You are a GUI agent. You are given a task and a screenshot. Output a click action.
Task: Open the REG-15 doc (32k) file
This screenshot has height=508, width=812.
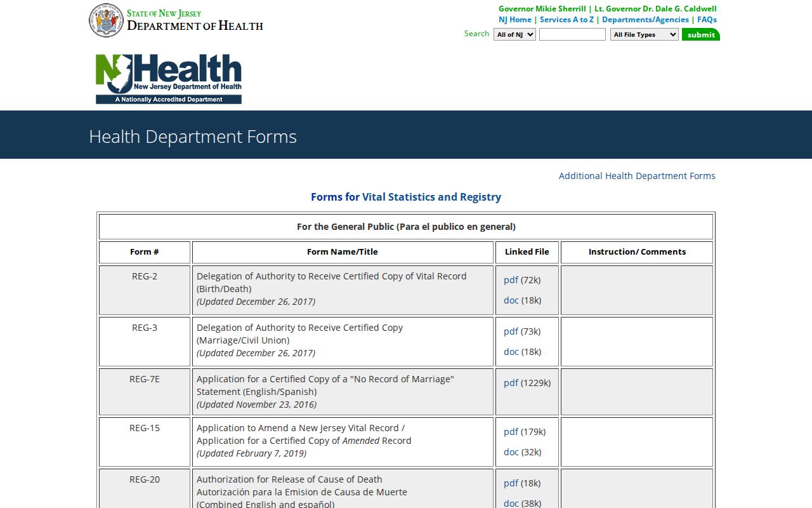(x=511, y=452)
